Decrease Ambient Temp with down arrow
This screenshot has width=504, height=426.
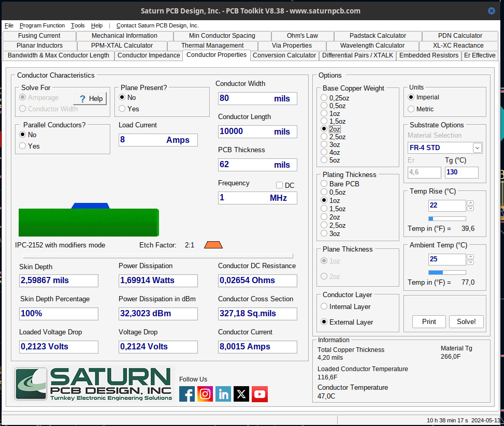470,262
